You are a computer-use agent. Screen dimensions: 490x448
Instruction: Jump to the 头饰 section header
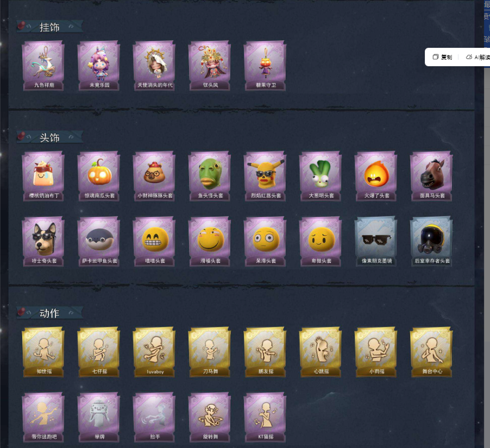[49, 137]
